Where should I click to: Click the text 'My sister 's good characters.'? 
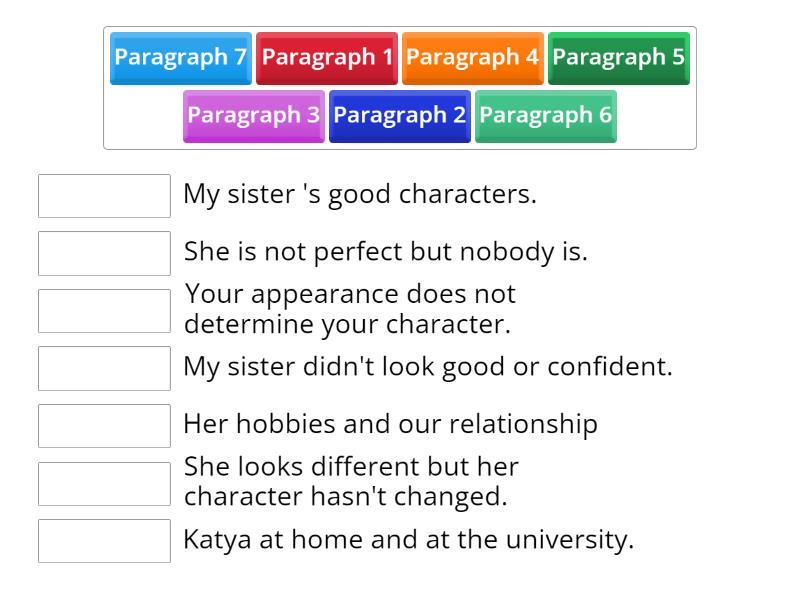tap(360, 194)
